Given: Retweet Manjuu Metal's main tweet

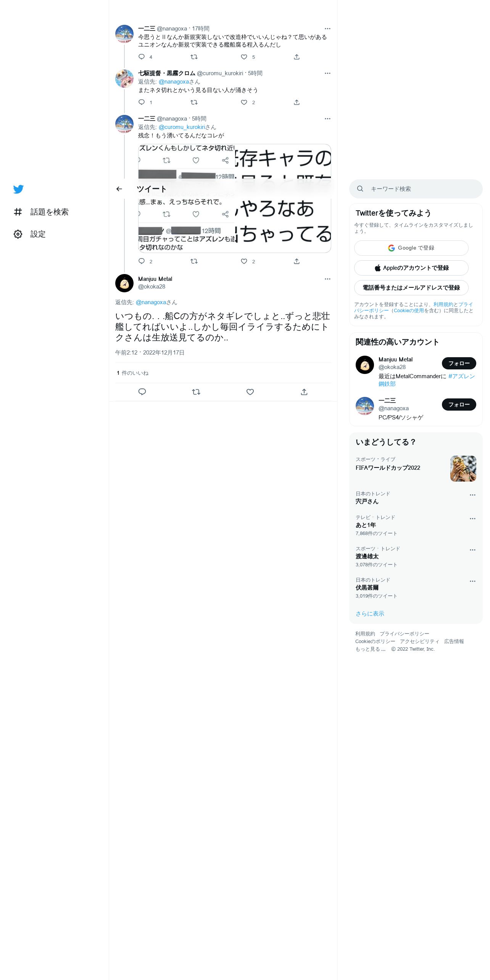Looking at the screenshot, I should point(196,392).
